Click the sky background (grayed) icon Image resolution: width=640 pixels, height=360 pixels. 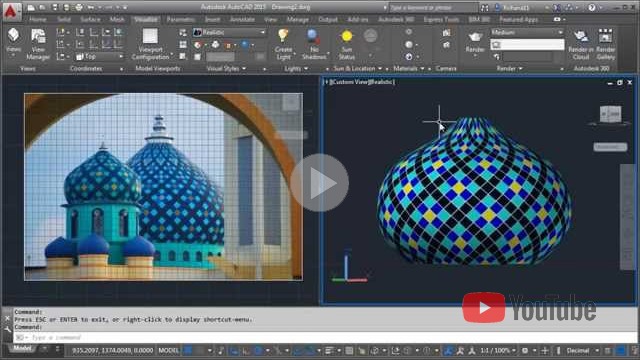coord(371,36)
